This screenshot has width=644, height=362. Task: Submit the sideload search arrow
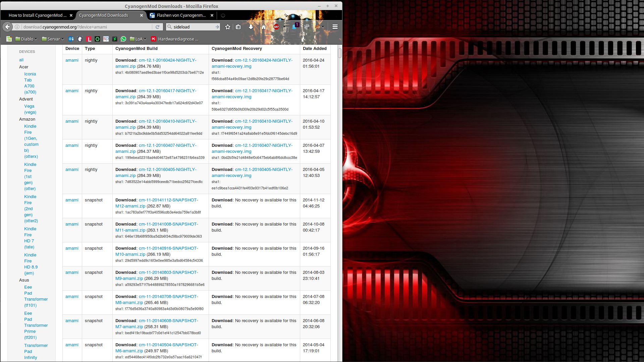tap(217, 27)
